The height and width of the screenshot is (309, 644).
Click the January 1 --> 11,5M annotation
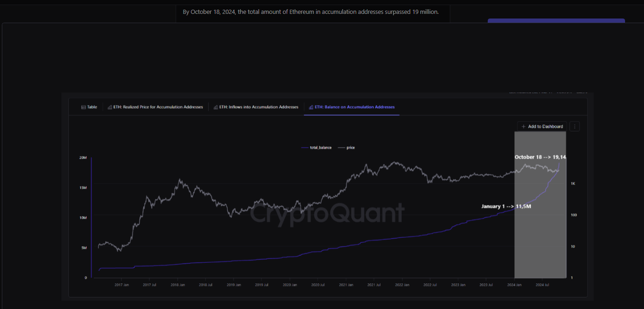pyautogui.click(x=506, y=206)
